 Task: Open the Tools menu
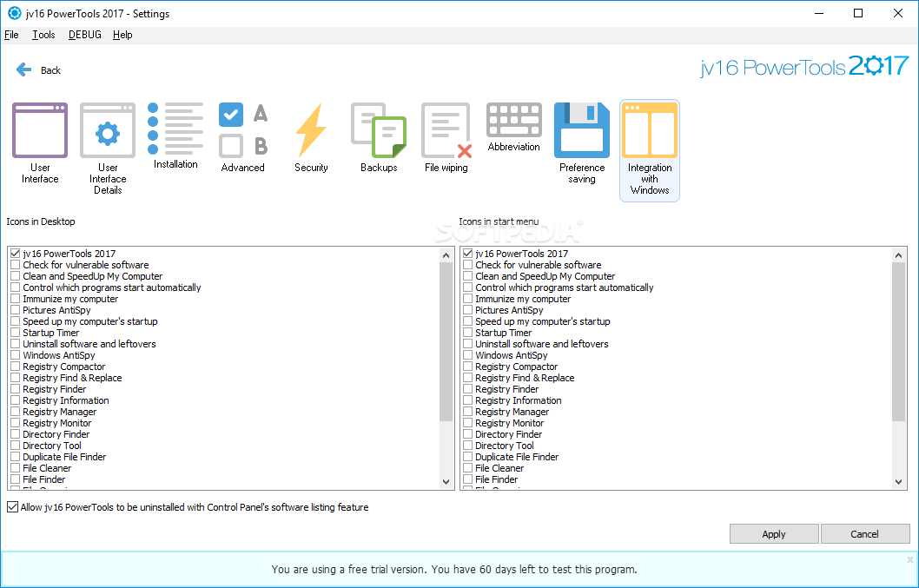coord(43,35)
